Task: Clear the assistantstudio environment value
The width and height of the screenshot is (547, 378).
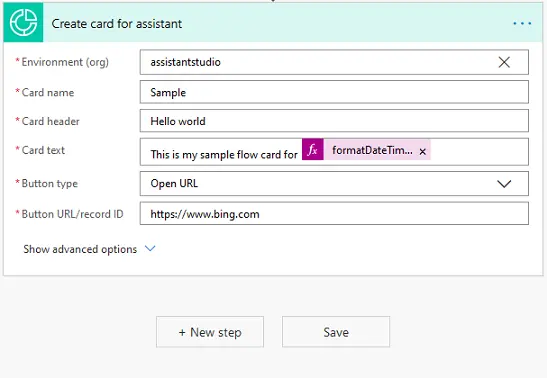Action: [x=504, y=62]
